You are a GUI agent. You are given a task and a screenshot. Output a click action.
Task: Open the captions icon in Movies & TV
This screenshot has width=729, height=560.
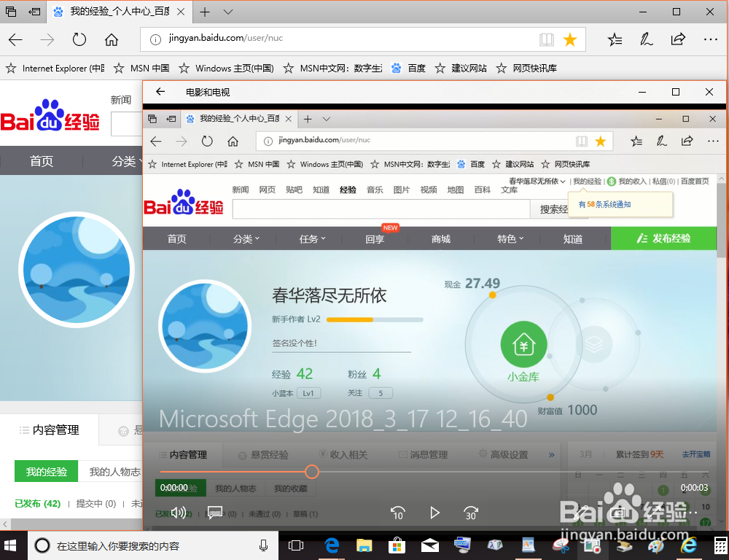(215, 513)
